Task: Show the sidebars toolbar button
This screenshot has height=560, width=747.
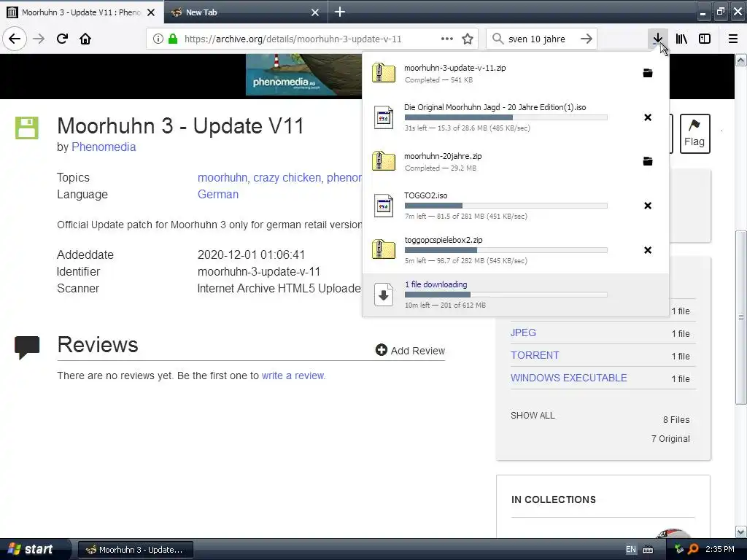Action: click(705, 39)
